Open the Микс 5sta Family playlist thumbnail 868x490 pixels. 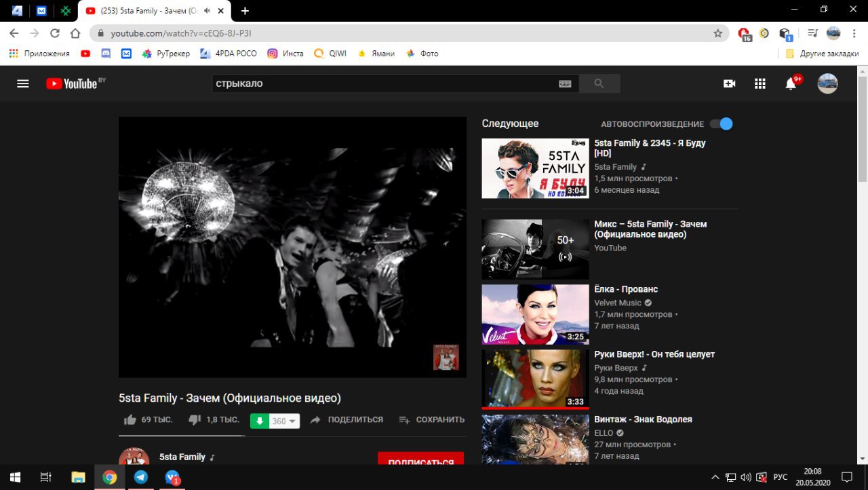pos(535,249)
